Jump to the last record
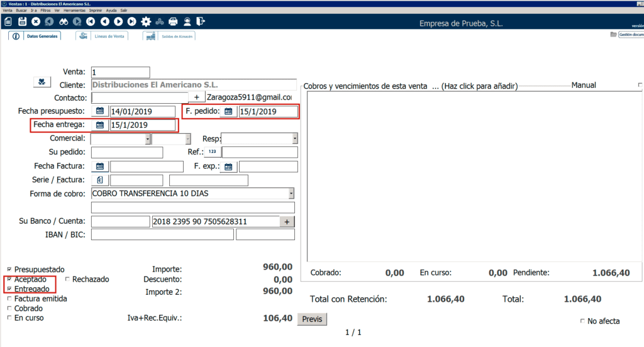644x347 pixels. 132,21
